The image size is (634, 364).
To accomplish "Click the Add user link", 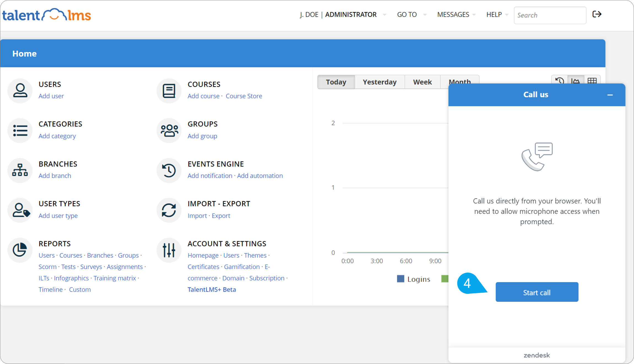I will [x=51, y=96].
